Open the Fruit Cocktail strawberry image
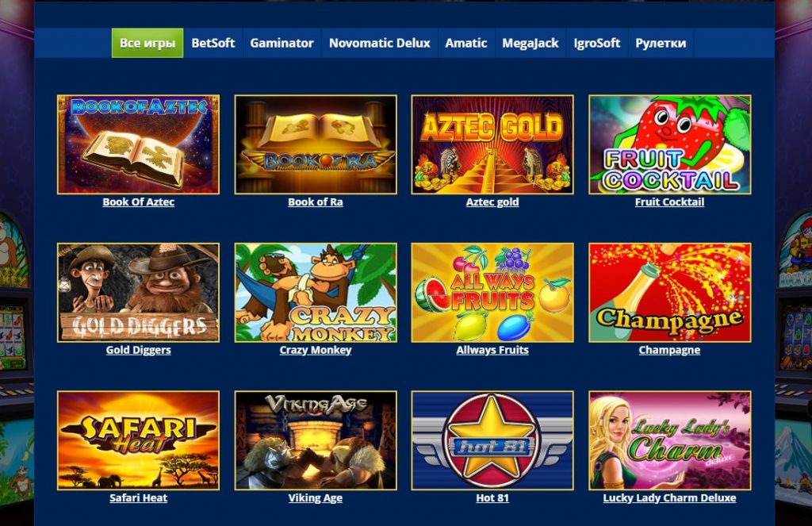 pos(669,144)
